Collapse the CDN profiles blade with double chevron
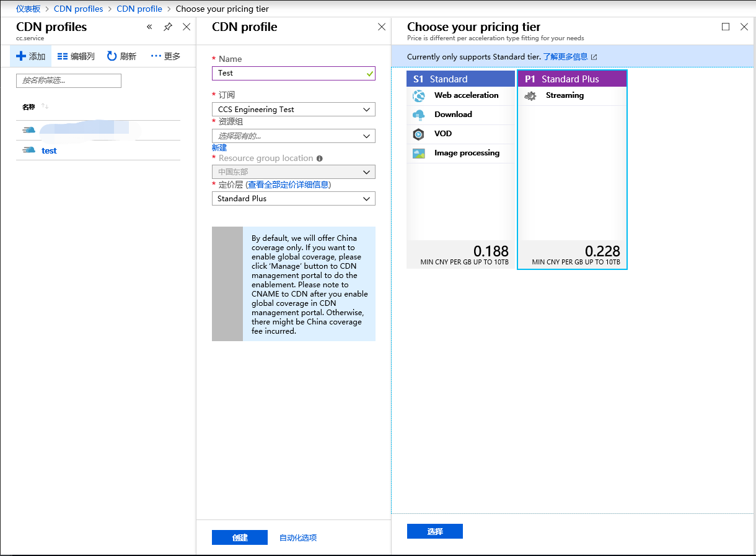 tap(149, 27)
